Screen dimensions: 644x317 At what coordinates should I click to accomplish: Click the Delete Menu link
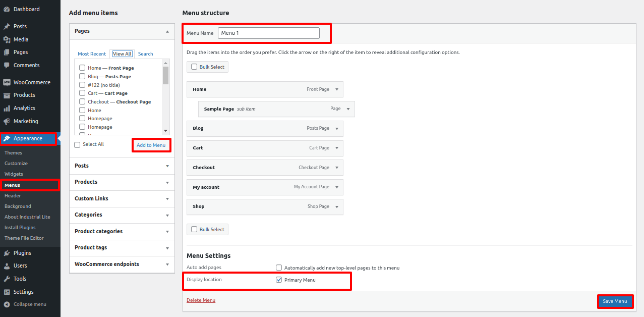click(x=201, y=300)
